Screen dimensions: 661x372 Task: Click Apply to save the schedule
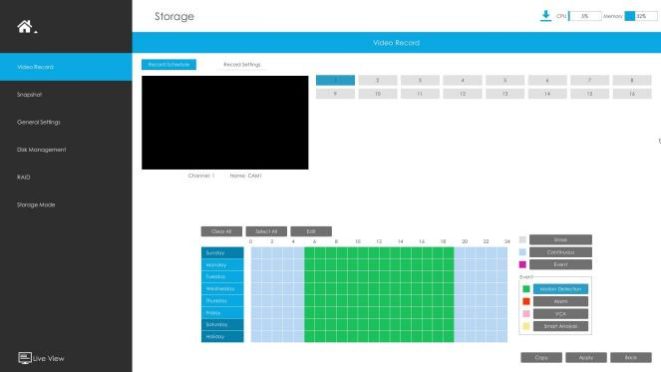click(x=586, y=358)
